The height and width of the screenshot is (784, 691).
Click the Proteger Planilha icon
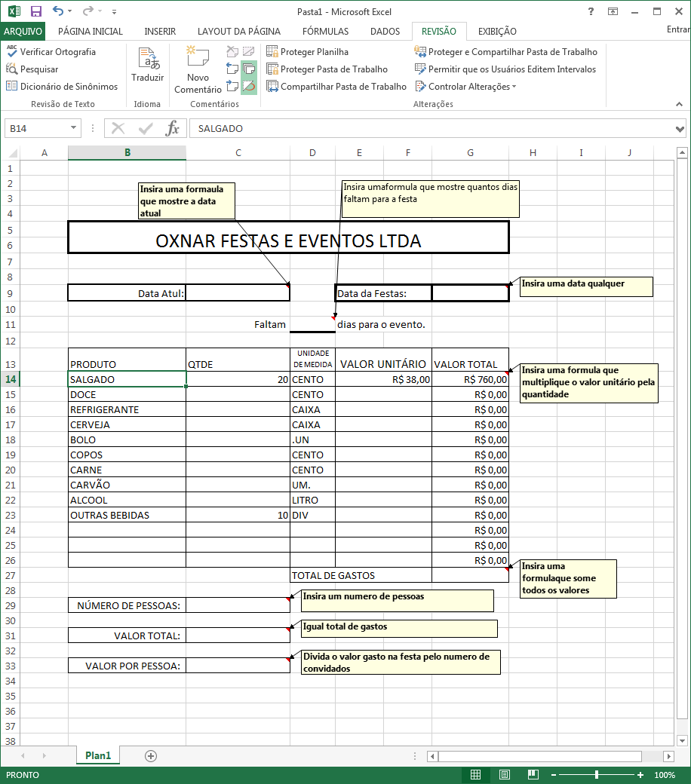click(272, 51)
